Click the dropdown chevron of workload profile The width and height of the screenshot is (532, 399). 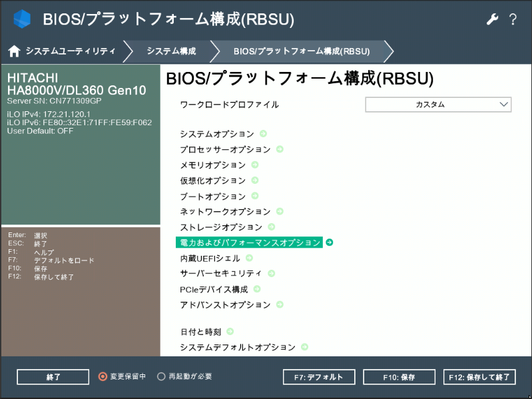point(504,105)
